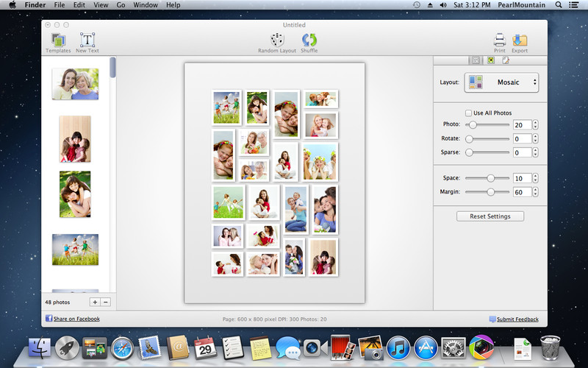The image size is (588, 368).
Task: Switch to layout settings tab icon
Action: point(476,60)
